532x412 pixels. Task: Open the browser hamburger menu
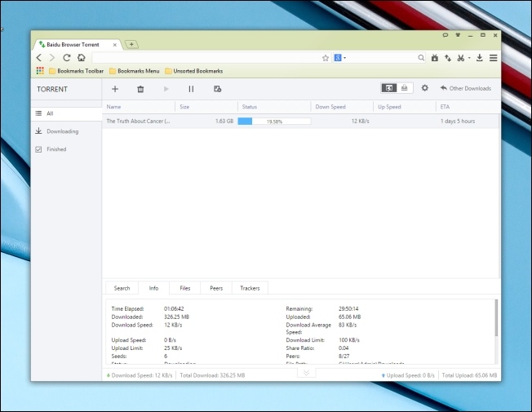[x=494, y=58]
